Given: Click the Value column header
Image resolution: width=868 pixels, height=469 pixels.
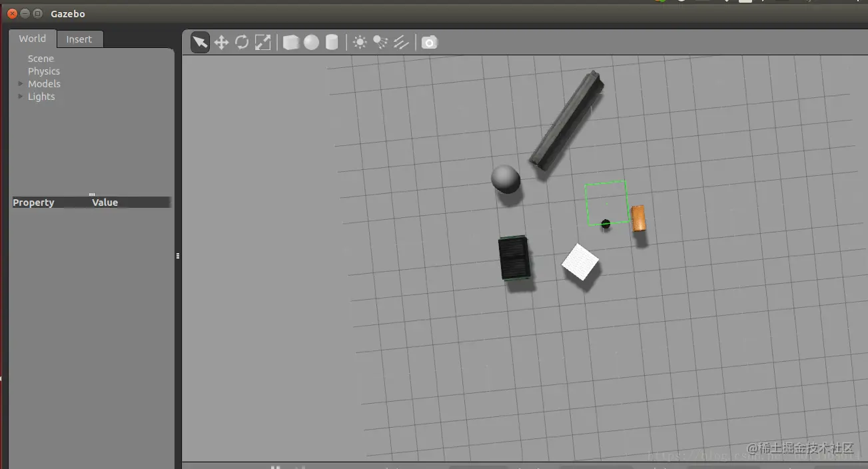Looking at the screenshot, I should (105, 203).
